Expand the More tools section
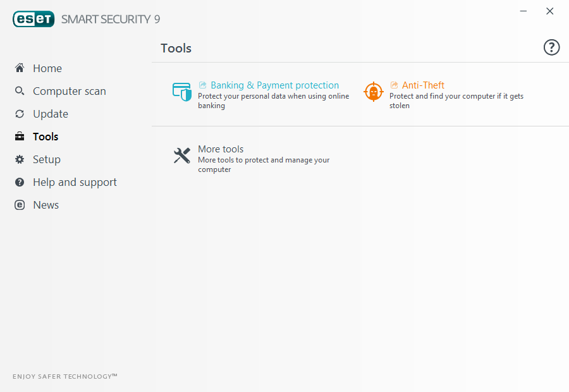 221,149
